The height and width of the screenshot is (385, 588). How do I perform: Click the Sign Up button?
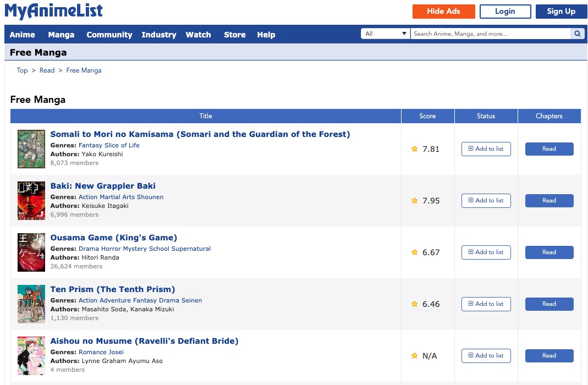coord(561,12)
